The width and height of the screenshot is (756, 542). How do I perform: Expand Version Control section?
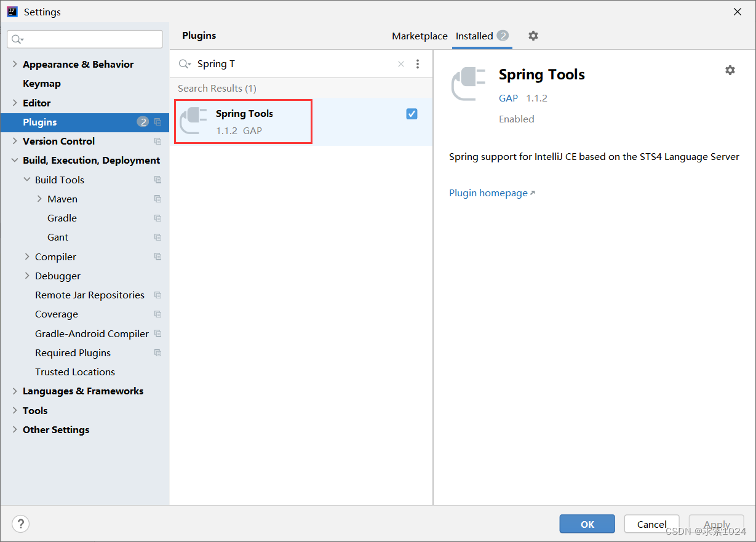pos(15,141)
